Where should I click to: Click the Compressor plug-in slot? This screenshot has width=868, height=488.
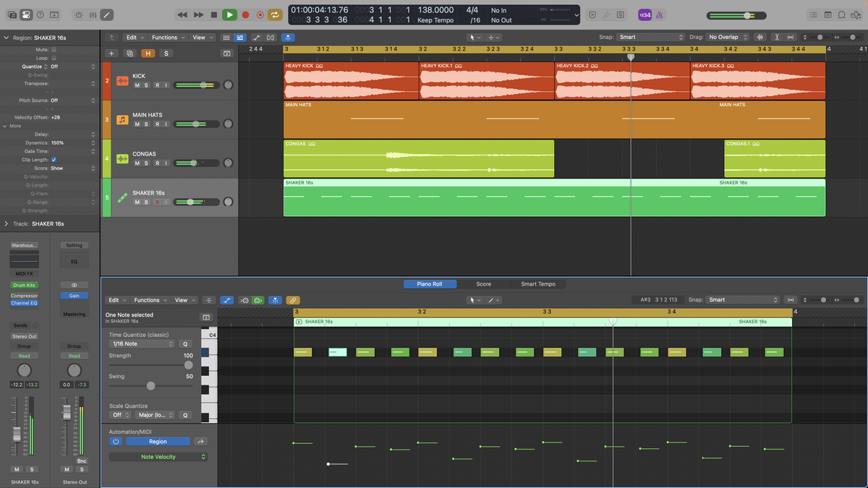(x=25, y=296)
